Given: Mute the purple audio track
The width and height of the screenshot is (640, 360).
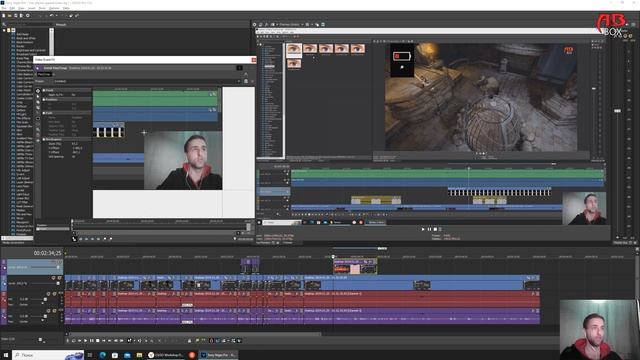Looking at the screenshot, I should point(49,311).
